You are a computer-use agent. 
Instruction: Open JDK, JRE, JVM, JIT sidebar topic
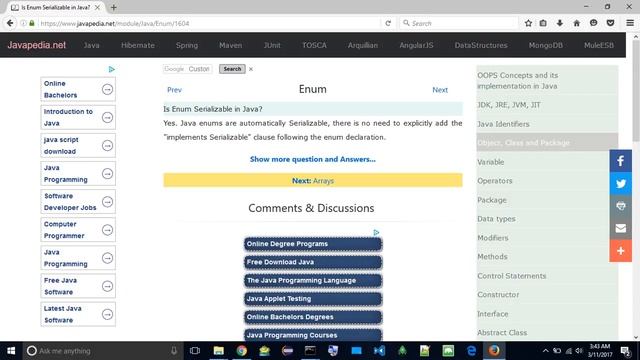coord(547,105)
